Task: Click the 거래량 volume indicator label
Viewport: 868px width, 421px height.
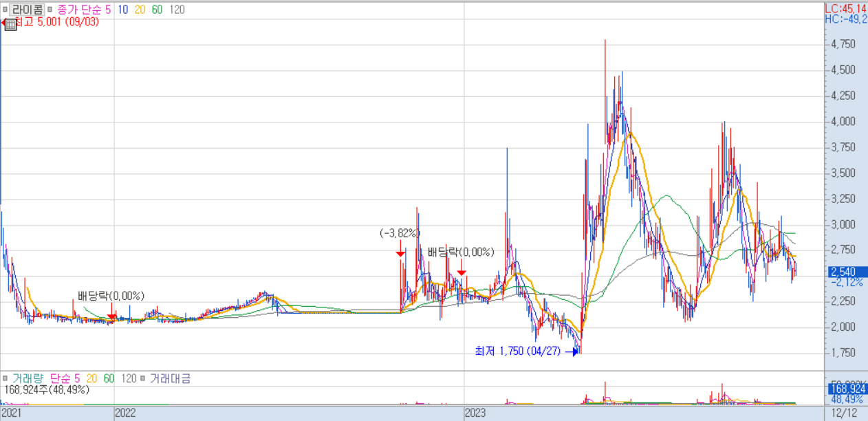Action: [27, 378]
